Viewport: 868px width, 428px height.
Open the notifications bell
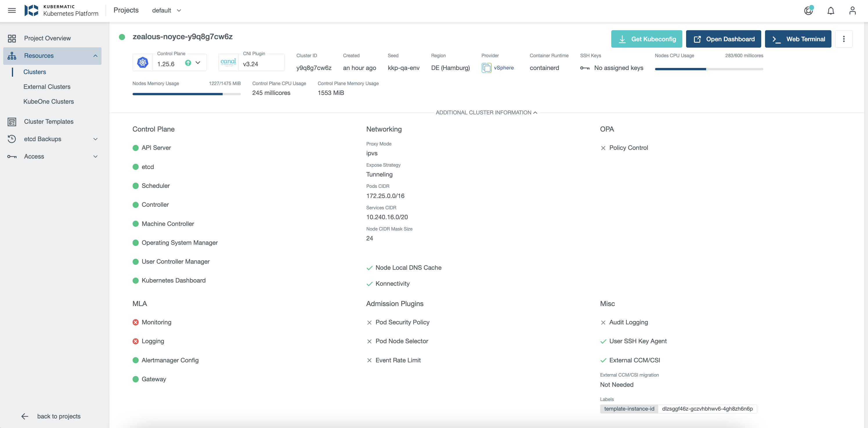pos(831,11)
